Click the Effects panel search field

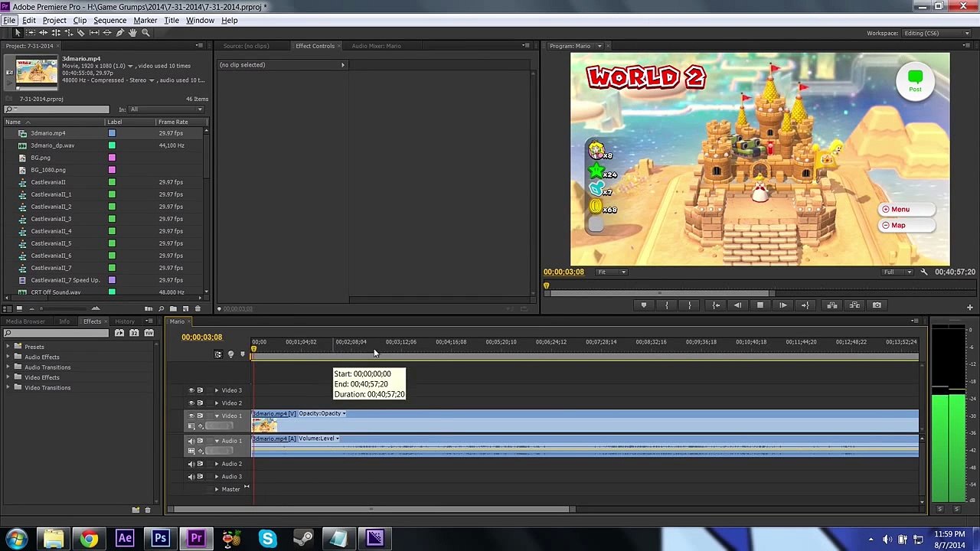tap(57, 333)
